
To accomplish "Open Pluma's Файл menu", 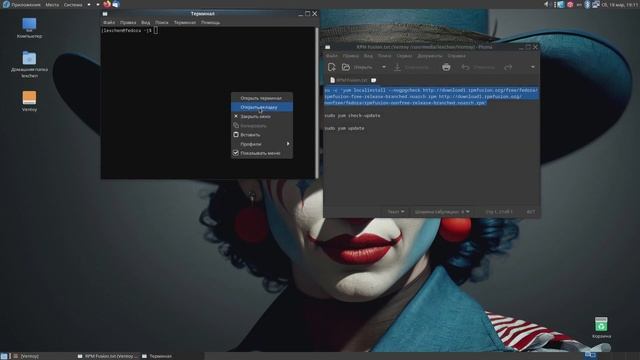I will [331, 56].
